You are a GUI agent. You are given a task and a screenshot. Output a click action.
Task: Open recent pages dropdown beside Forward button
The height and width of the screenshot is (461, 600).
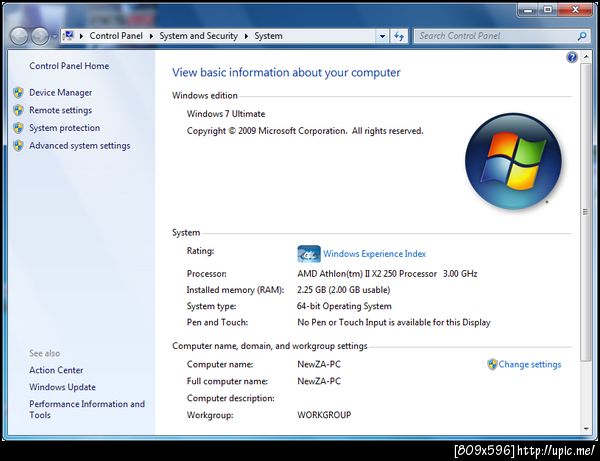(54, 36)
